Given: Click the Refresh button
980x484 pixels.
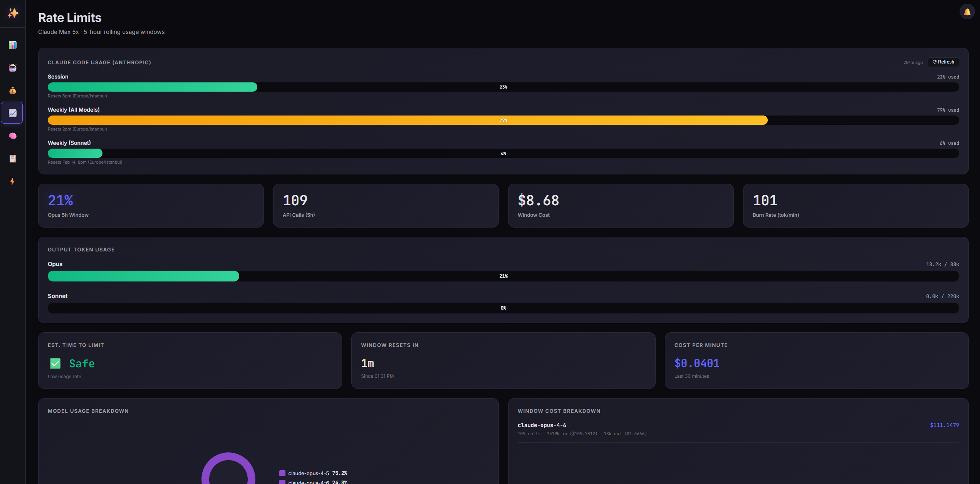Looking at the screenshot, I should (943, 62).
